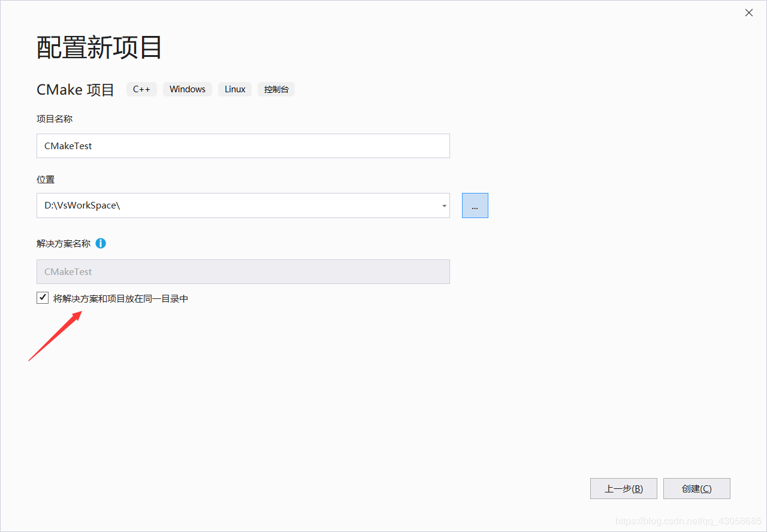Select the Windows platform tag
Image resolution: width=767 pixels, height=532 pixels.
coord(187,89)
